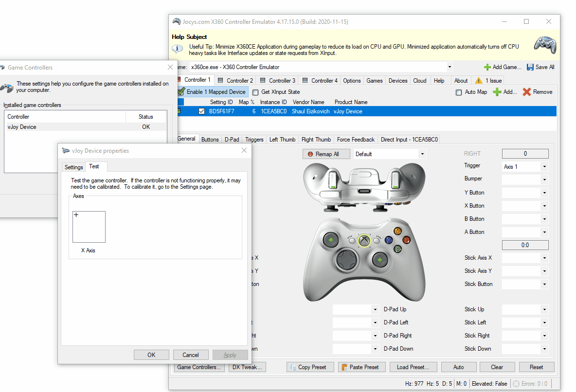Open the right Stick Button dropdown
Screen dimensions: 576x392
[x=544, y=285]
